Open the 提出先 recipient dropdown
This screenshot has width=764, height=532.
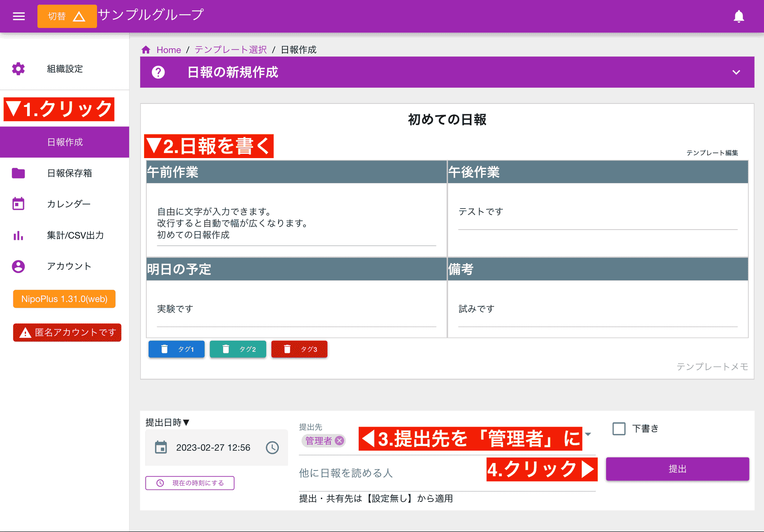(x=588, y=434)
